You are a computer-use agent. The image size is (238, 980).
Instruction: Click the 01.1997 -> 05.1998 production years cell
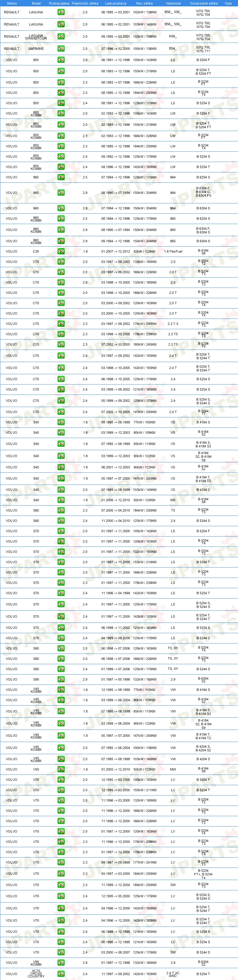coord(115,679)
